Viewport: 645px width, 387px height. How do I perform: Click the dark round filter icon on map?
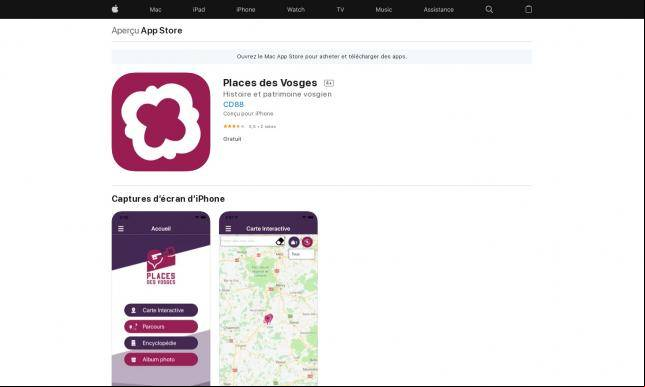tap(294, 242)
